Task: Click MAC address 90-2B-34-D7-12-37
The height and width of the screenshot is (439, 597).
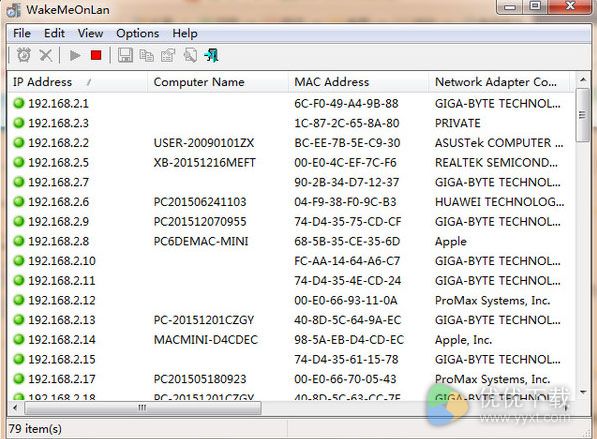Action: coord(346,182)
